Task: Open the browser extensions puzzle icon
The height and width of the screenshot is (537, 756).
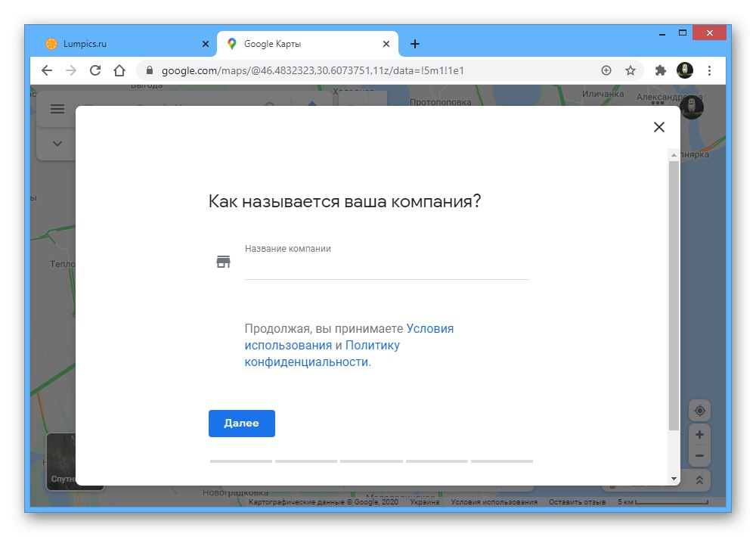Action: [x=660, y=70]
